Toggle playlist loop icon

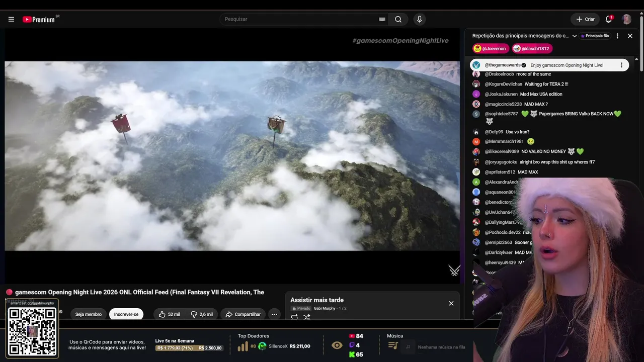click(294, 317)
